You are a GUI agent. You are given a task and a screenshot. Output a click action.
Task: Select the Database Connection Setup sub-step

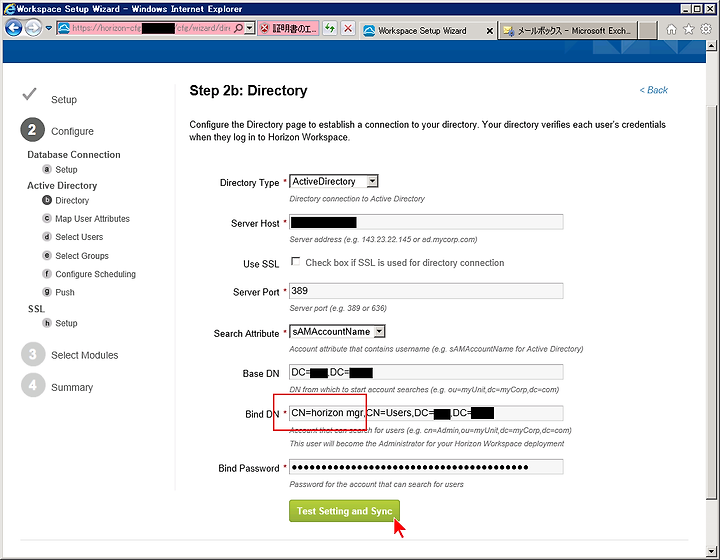(66, 169)
